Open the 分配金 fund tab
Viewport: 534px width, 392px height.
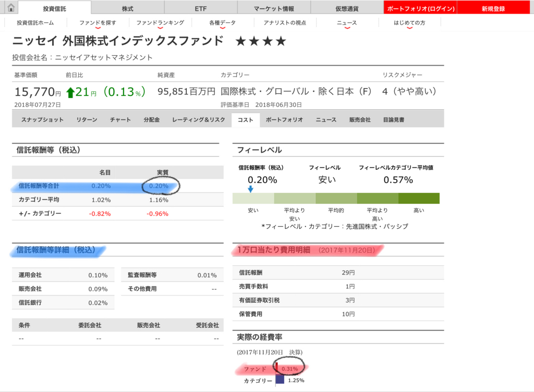click(x=152, y=120)
